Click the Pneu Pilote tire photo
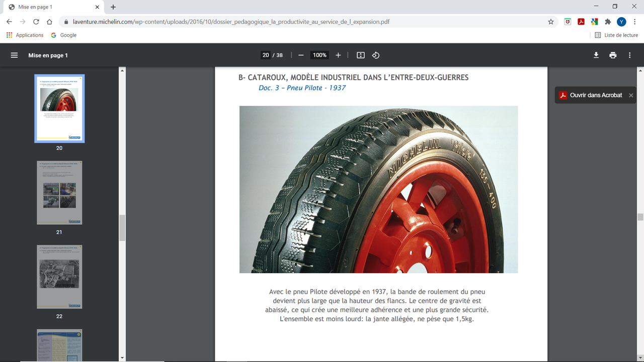This screenshot has width=644, height=362. point(378,190)
